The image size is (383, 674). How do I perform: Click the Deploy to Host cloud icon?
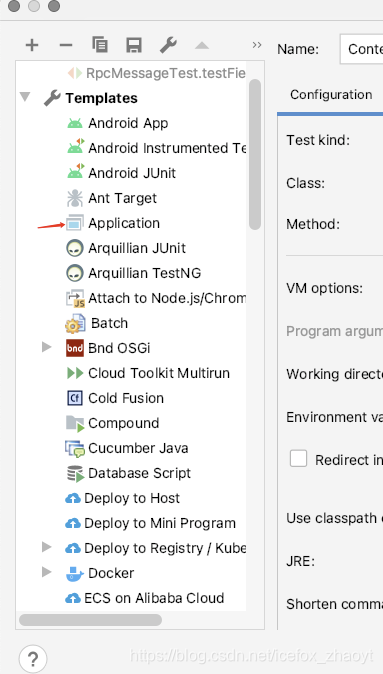[73, 499]
